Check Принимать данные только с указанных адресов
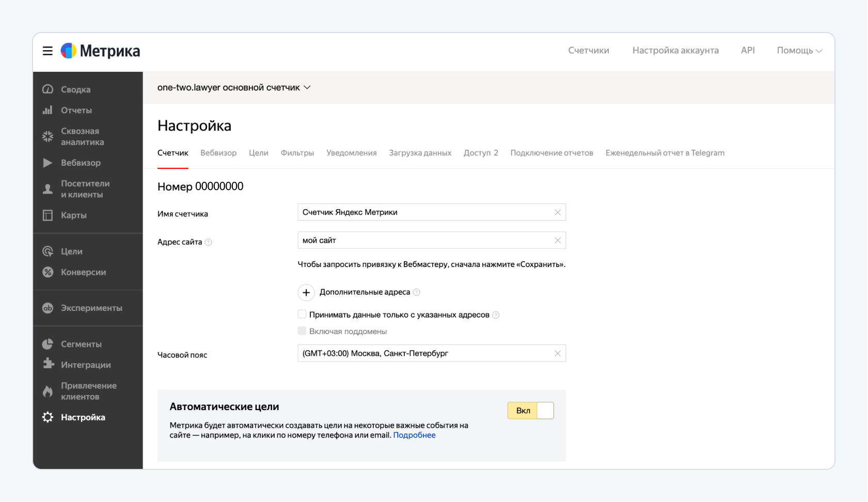The height and width of the screenshot is (502, 868). click(x=302, y=315)
